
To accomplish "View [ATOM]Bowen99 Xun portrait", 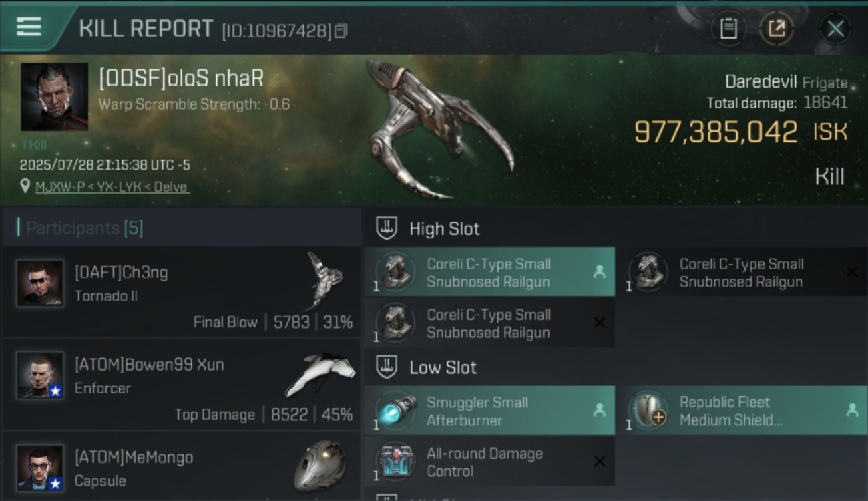I will (x=41, y=375).
